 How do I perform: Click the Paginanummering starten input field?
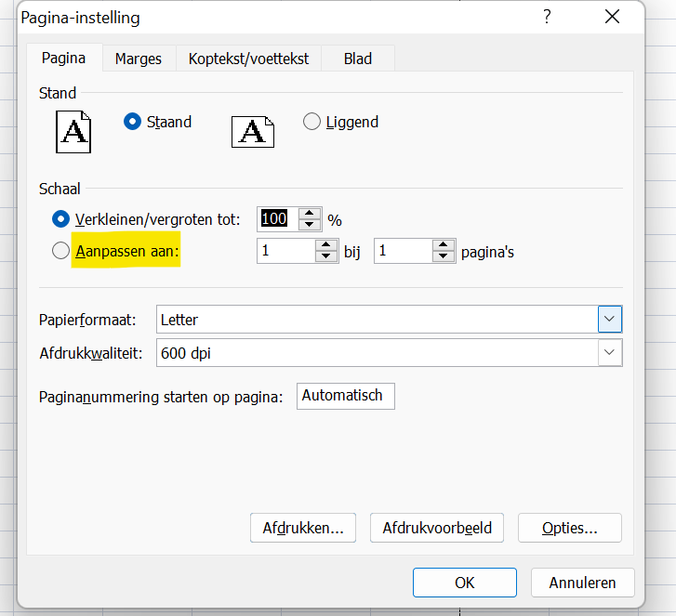coord(346,396)
